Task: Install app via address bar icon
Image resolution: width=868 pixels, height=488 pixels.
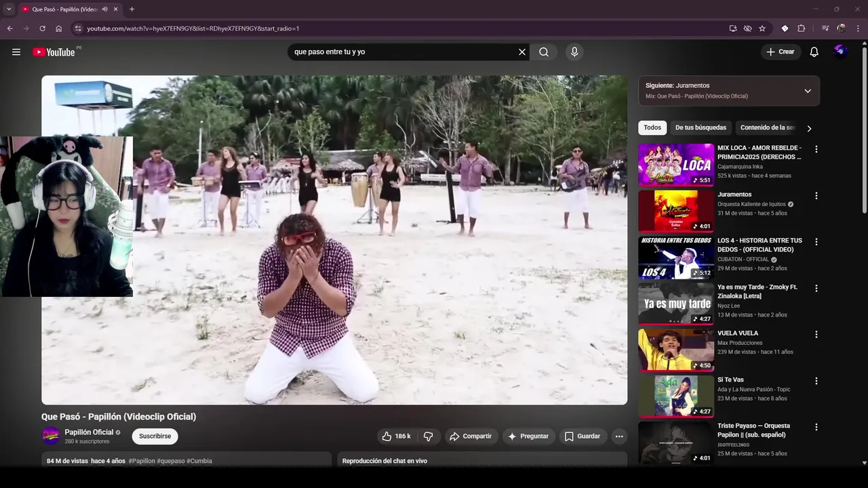Action: pyautogui.click(x=733, y=28)
